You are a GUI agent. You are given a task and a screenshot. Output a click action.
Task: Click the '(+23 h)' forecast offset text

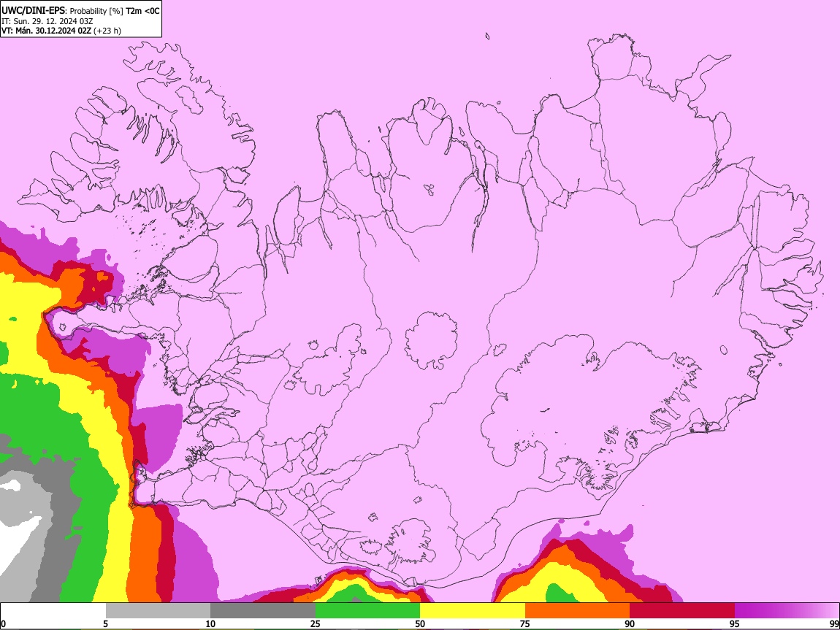click(x=107, y=31)
